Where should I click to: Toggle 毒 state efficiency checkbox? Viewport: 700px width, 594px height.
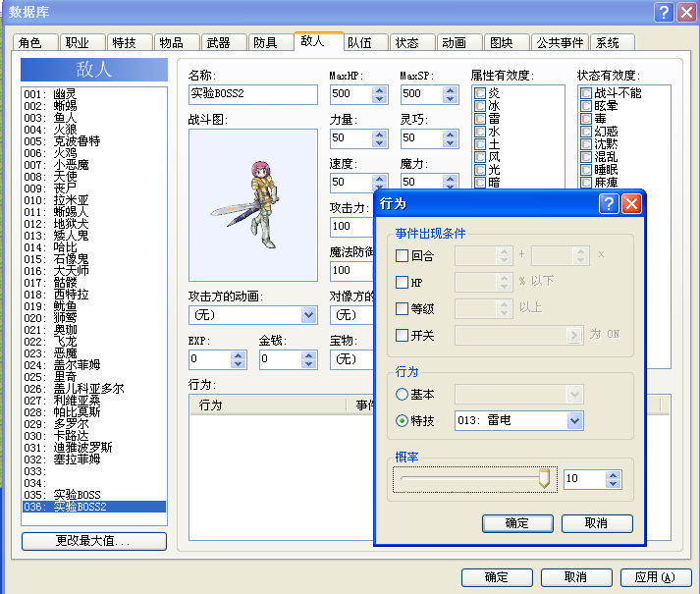(586, 119)
